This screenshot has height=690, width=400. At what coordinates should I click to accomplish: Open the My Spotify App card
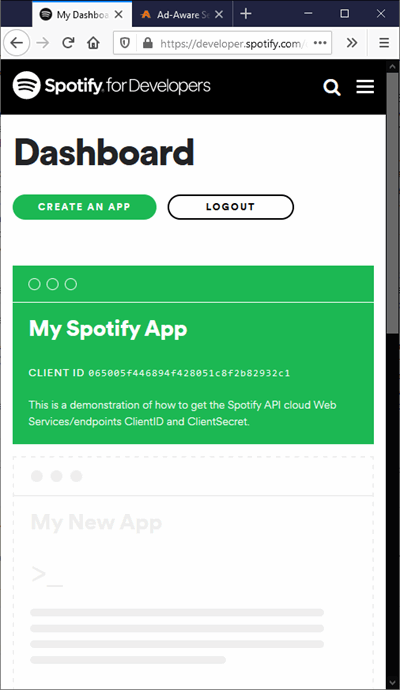point(193,355)
